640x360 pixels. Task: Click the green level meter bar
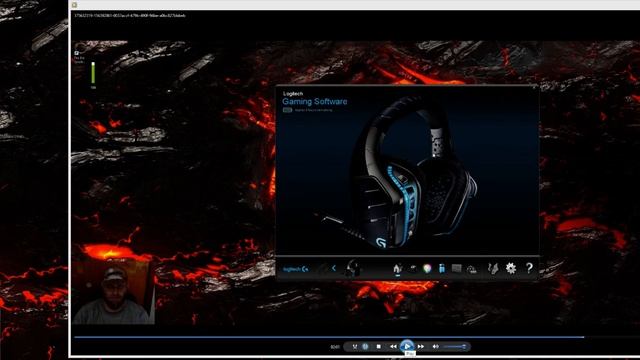tap(93, 73)
